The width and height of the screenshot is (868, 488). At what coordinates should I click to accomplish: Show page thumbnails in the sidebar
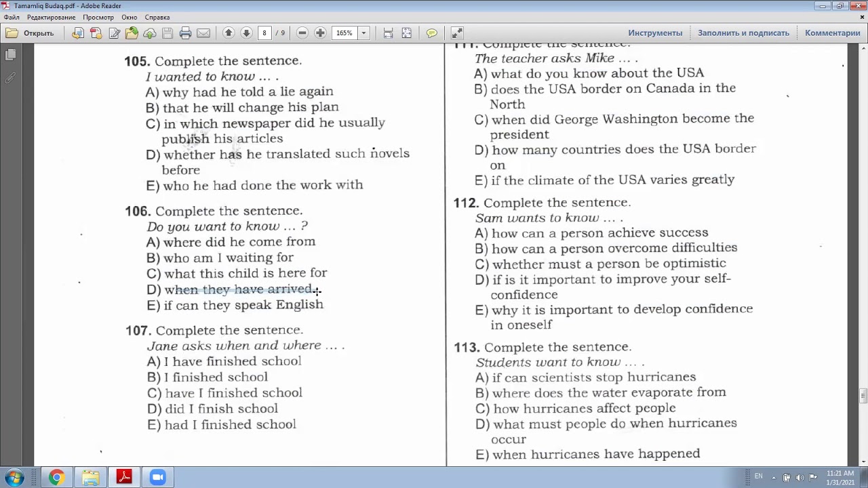[x=10, y=55]
